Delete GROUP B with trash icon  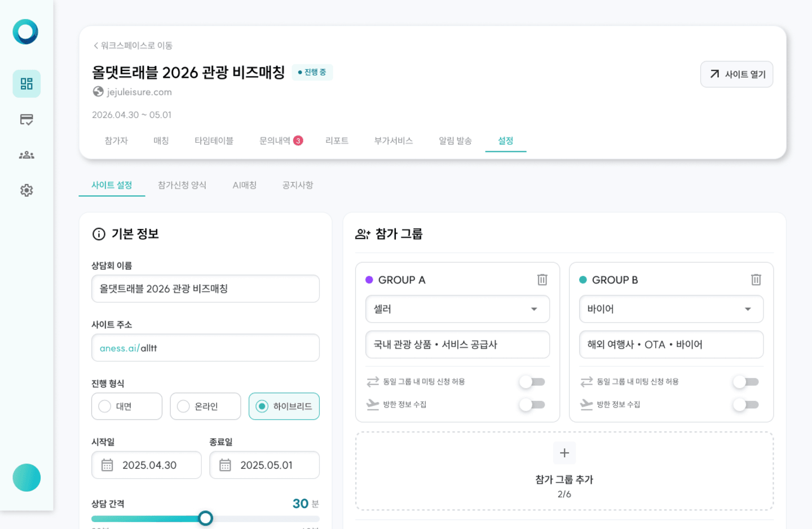point(756,280)
